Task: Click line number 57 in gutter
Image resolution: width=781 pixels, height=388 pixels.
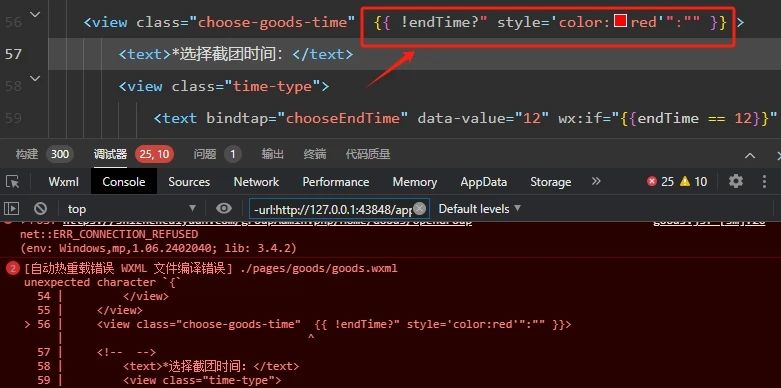Action: pyautogui.click(x=13, y=54)
